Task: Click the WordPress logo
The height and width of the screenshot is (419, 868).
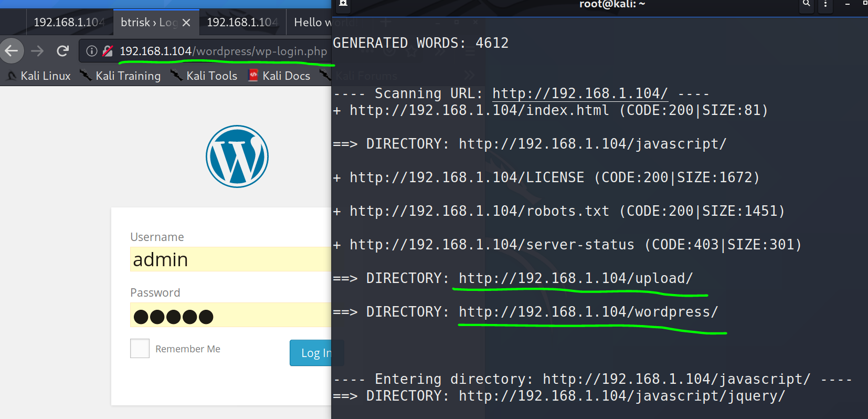Action: click(237, 156)
